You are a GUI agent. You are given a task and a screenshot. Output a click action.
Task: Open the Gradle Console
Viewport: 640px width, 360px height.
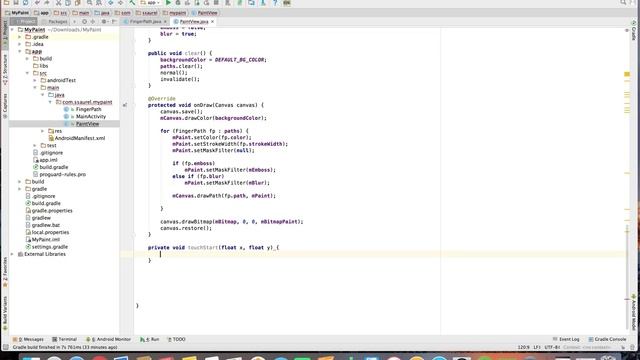click(607, 339)
